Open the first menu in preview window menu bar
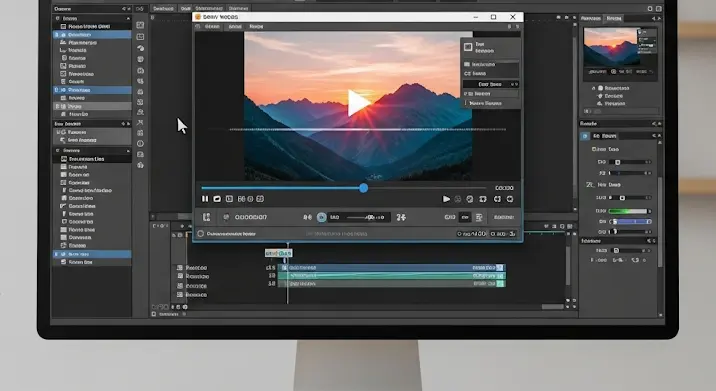The width and height of the screenshot is (716, 391). pos(212,26)
